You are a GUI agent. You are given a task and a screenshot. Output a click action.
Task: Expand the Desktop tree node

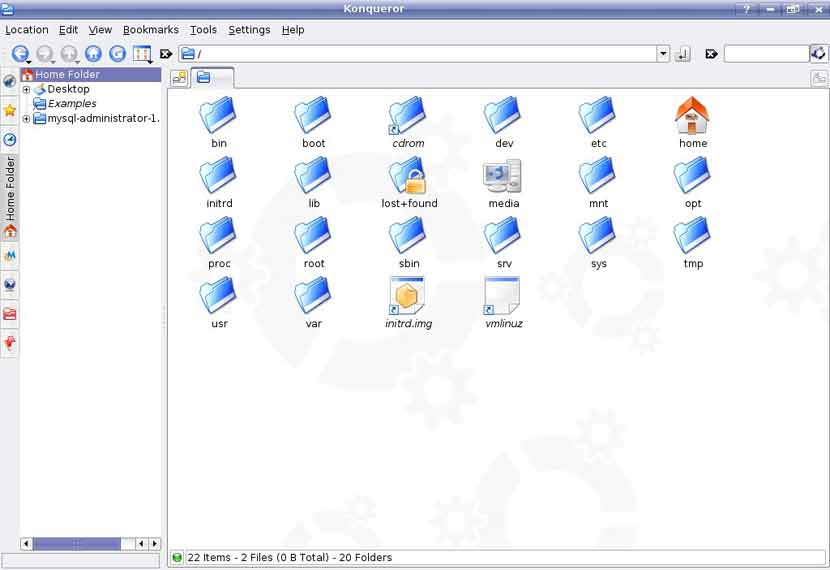[26, 89]
